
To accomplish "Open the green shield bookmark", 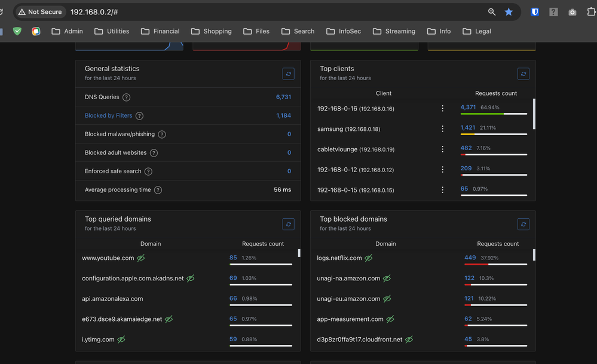I will pyautogui.click(x=17, y=31).
